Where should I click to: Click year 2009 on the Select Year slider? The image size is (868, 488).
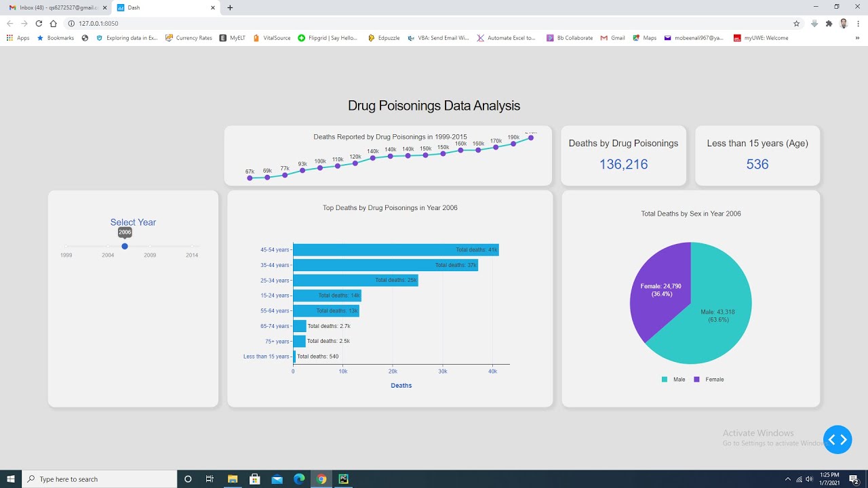(x=150, y=247)
